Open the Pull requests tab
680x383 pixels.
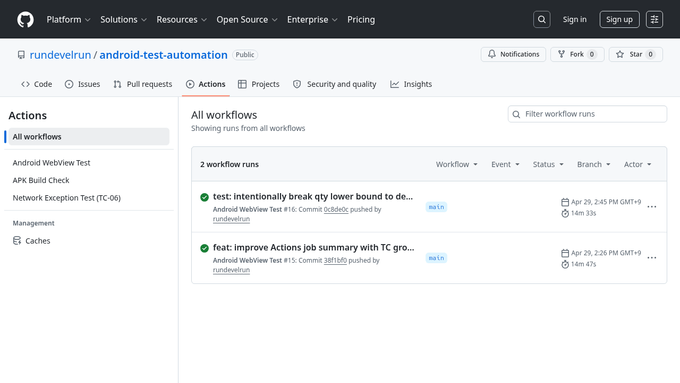[143, 84]
